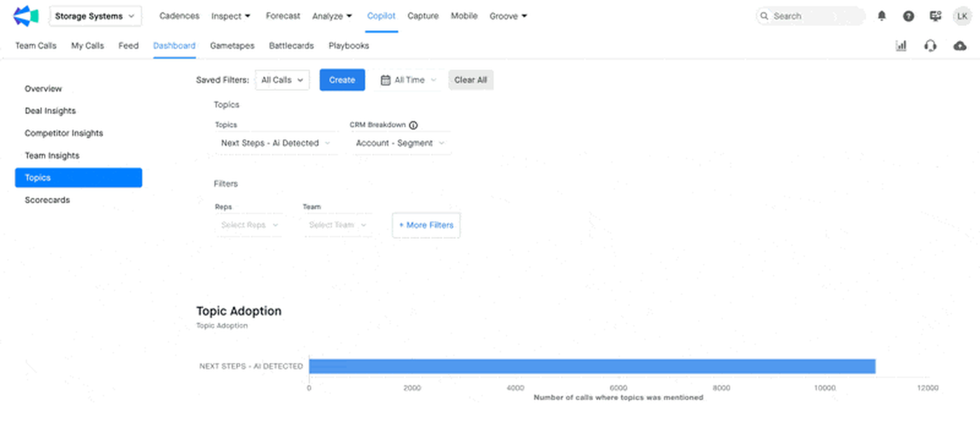
Task: Click the Clear All button
Action: 470,80
